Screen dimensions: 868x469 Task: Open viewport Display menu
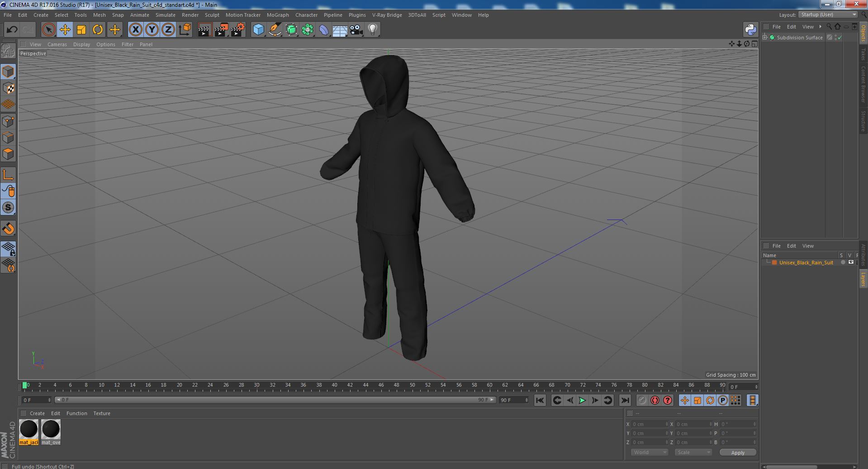(81, 44)
